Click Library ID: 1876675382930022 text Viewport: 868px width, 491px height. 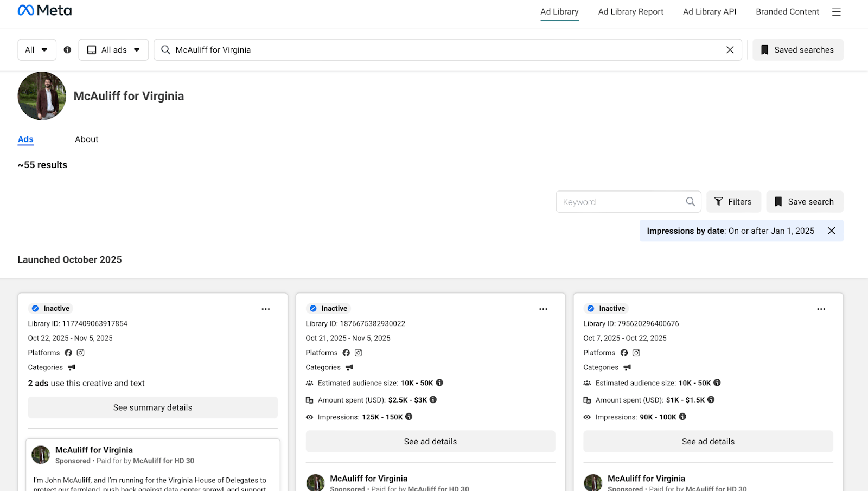coord(355,324)
